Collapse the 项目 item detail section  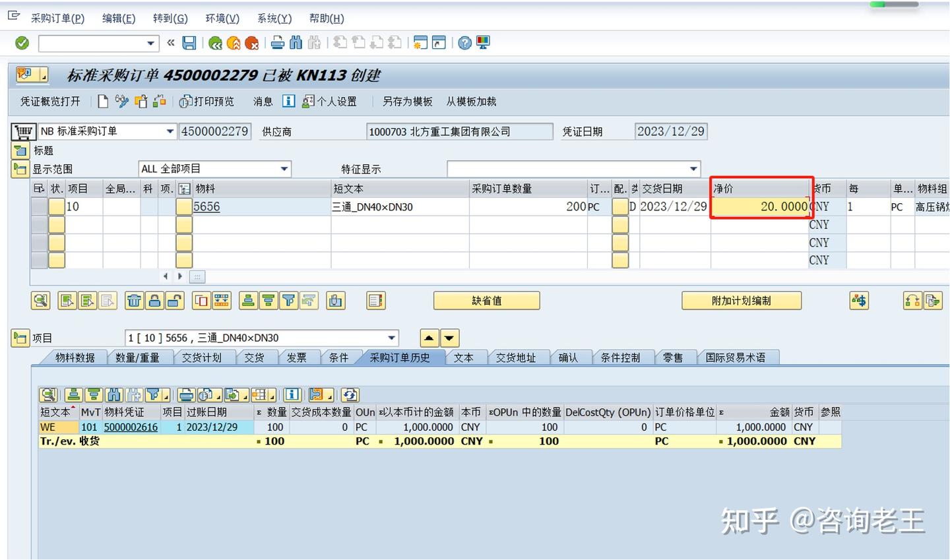tap(20, 338)
